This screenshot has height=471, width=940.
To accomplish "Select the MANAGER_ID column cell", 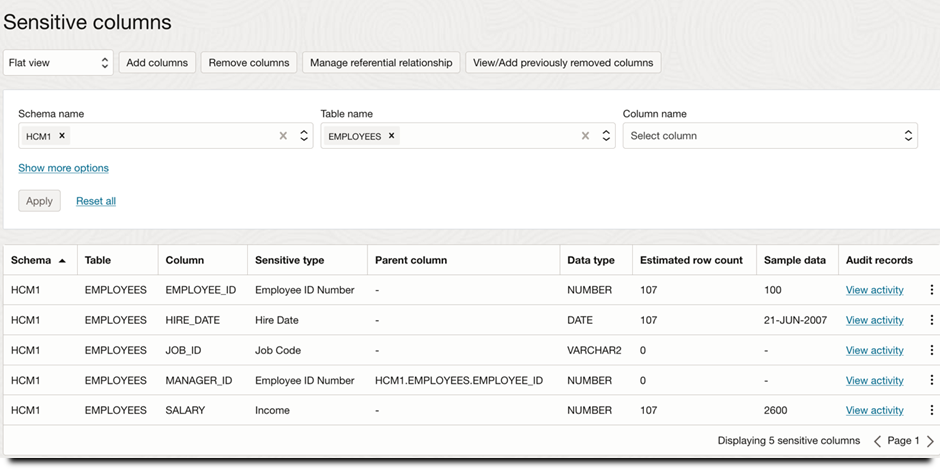I will coord(198,381).
